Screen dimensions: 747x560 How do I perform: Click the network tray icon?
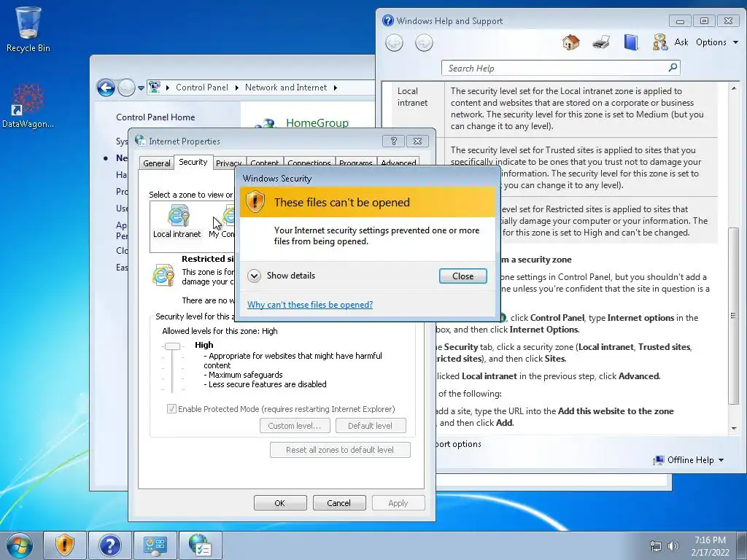click(656, 546)
